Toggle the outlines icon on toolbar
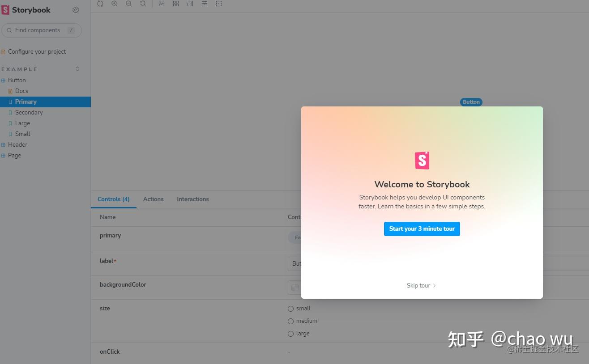Viewport: 589px width, 364px height. (218, 4)
